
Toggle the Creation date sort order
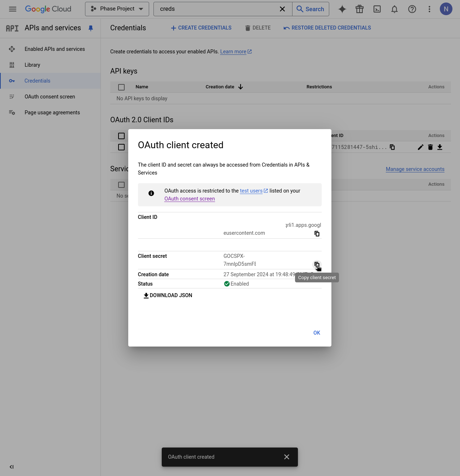[x=240, y=87]
